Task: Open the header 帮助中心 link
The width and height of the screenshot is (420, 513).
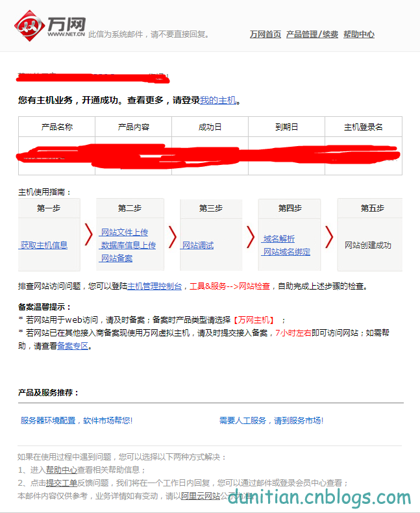Action: [x=359, y=34]
